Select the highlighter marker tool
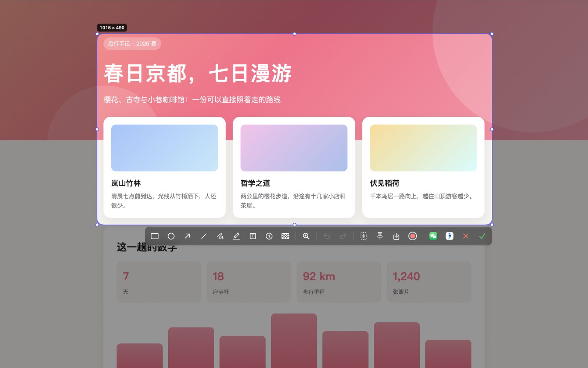This screenshot has height=368, width=588. [236, 236]
